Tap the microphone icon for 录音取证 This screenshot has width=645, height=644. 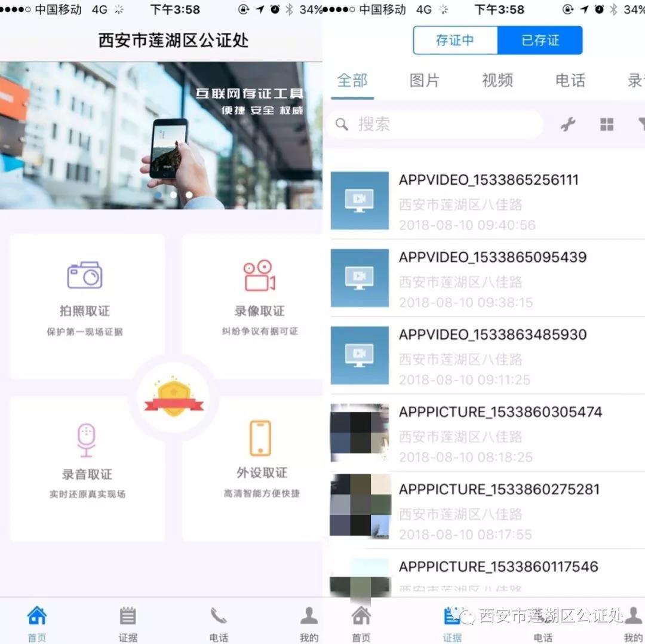(x=87, y=440)
